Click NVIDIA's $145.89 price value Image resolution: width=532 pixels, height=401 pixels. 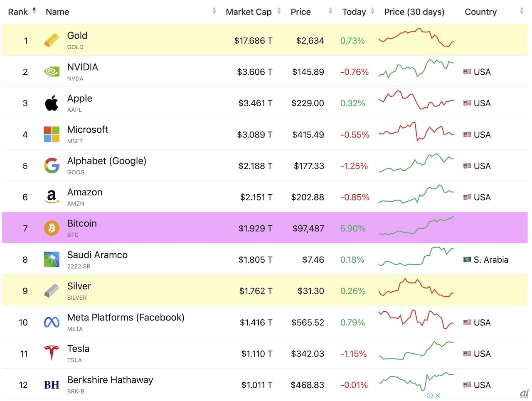click(308, 72)
